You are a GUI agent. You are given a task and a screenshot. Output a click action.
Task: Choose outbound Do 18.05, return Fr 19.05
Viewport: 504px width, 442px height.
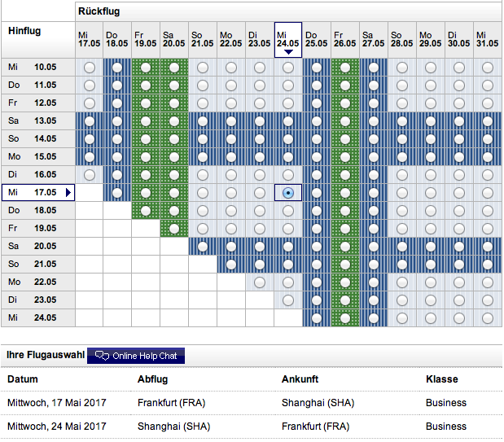[146, 210]
